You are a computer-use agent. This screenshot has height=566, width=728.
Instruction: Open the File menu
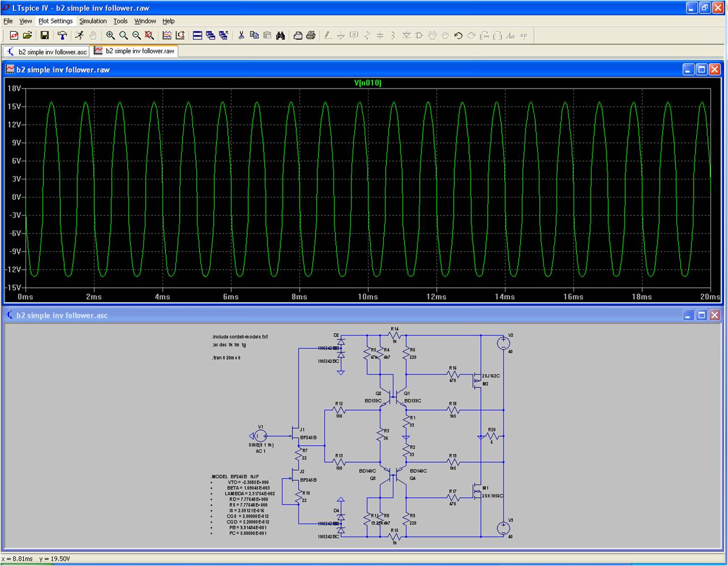point(8,21)
